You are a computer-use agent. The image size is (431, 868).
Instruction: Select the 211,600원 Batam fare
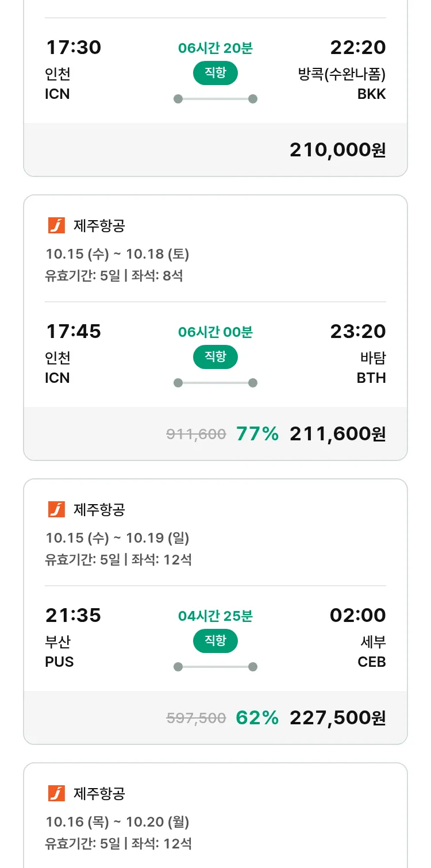[337, 434]
